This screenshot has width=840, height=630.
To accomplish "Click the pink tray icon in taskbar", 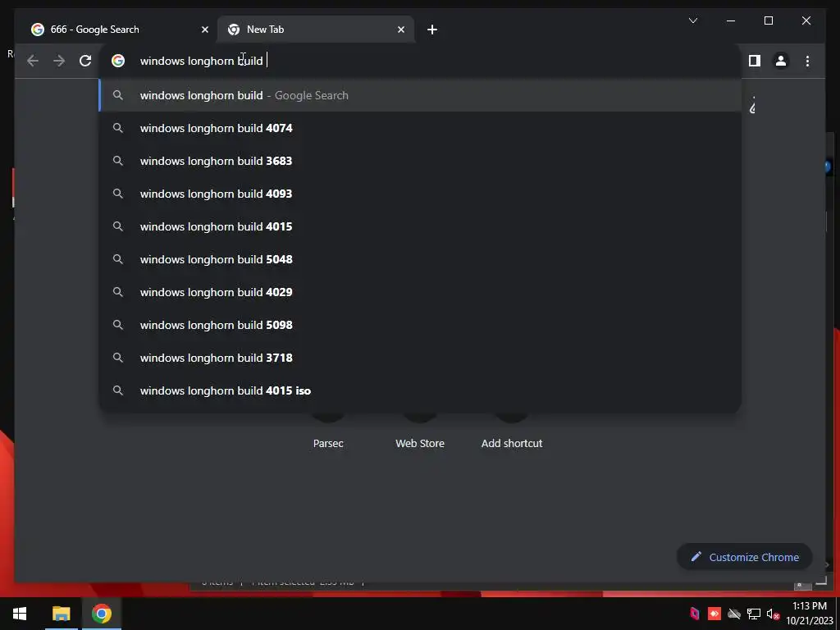I will coord(695,614).
